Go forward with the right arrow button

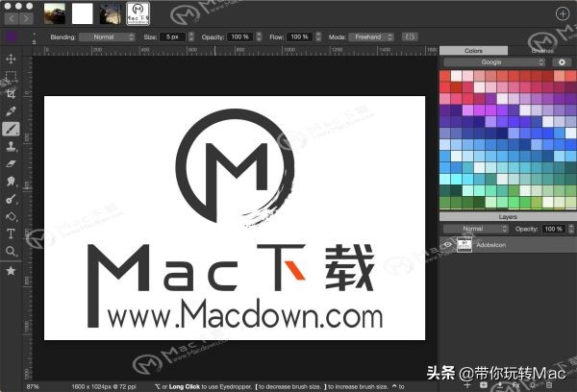tap(26, 18)
